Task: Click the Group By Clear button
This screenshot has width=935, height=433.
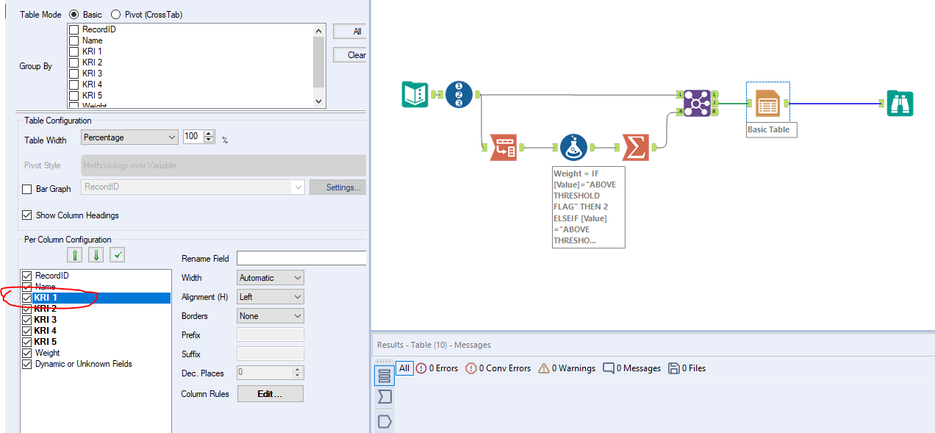Action: pyautogui.click(x=349, y=55)
